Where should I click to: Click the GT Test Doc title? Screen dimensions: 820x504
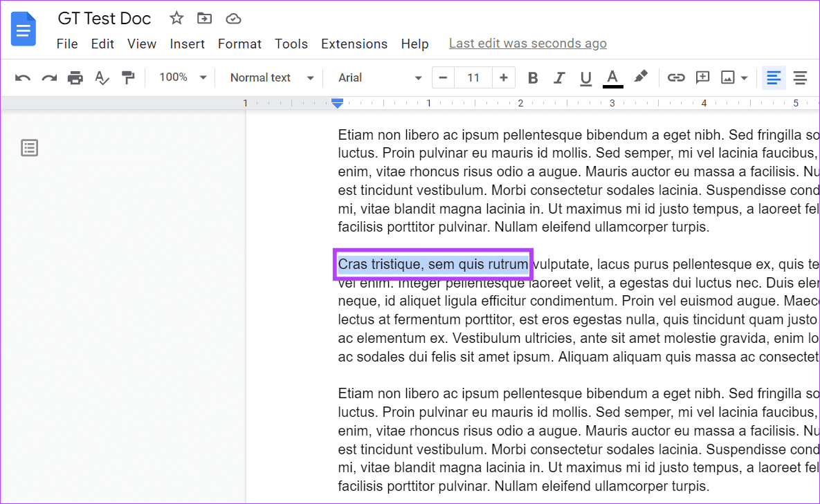coord(104,19)
